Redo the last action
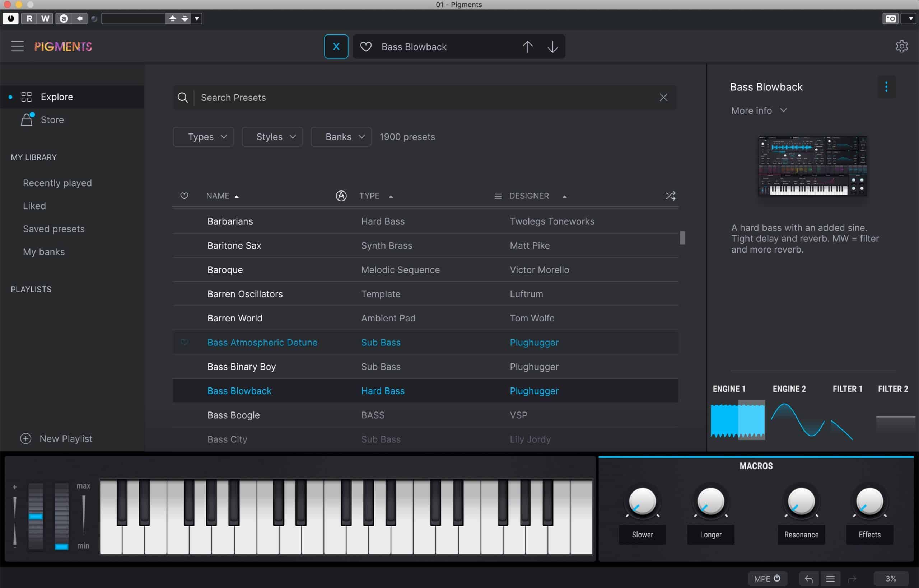The width and height of the screenshot is (919, 588). (852, 579)
